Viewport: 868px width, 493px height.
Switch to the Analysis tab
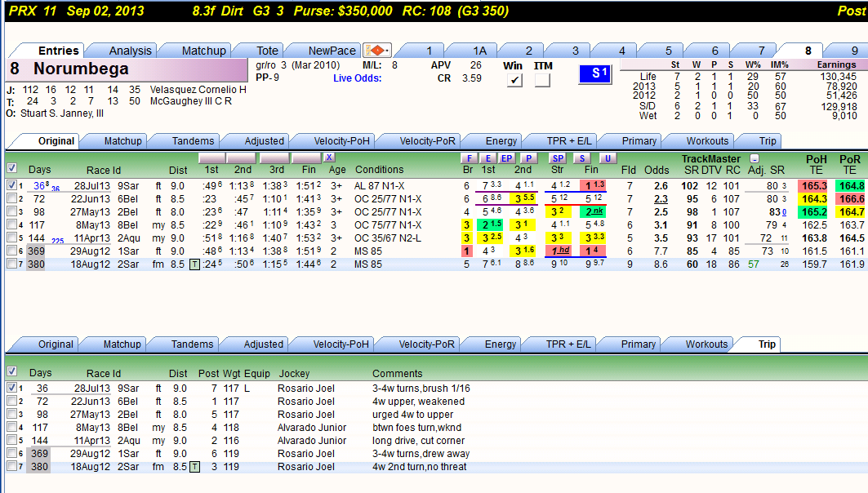[x=130, y=51]
